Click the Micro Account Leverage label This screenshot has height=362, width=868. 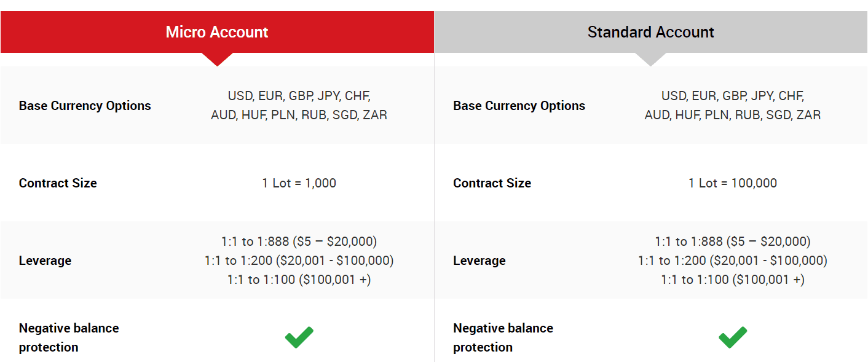(45, 261)
